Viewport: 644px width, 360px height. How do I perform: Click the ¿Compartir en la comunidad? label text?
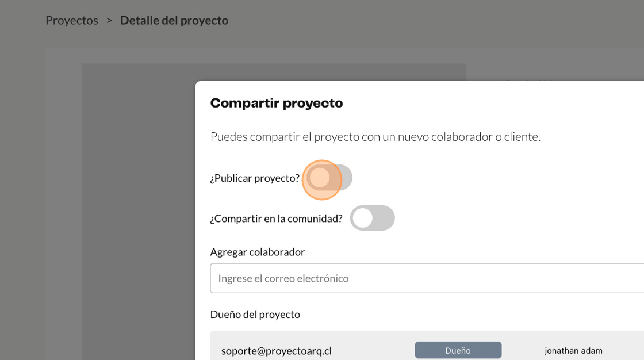[276, 219]
